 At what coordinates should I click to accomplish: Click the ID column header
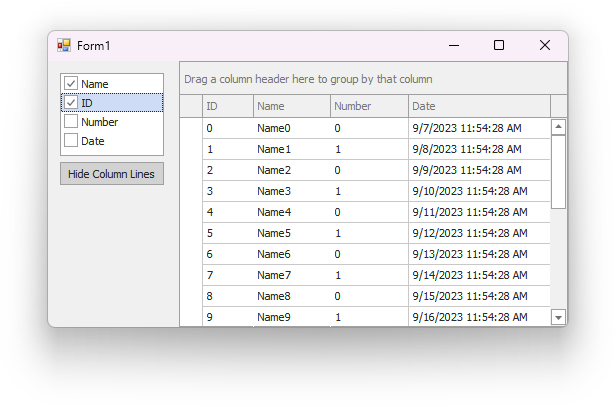click(x=228, y=106)
